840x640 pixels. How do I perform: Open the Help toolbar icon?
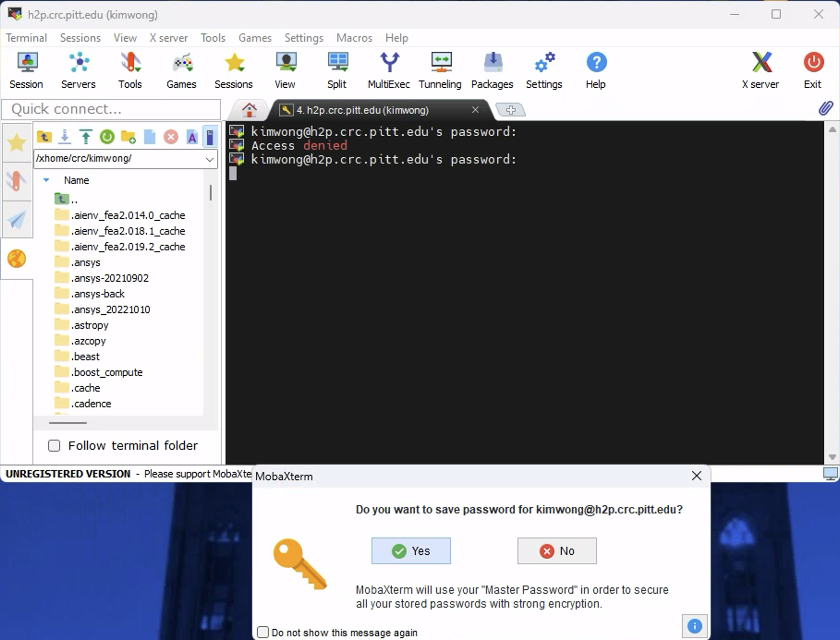596,71
